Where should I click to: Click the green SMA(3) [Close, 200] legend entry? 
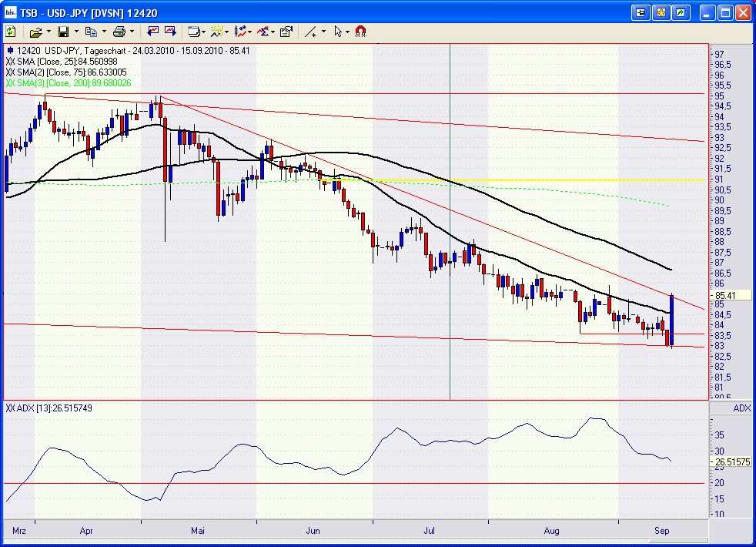click(69, 83)
